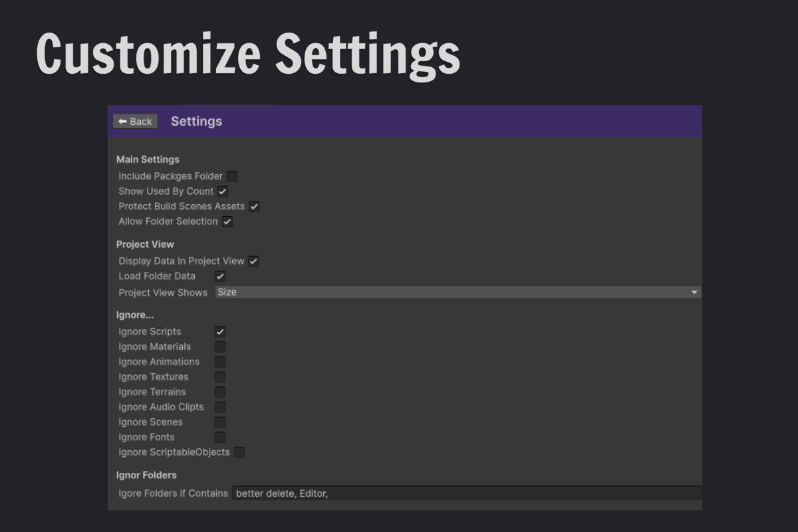798x532 pixels.
Task: Enable the Ignore Textures setting
Action: pos(219,376)
